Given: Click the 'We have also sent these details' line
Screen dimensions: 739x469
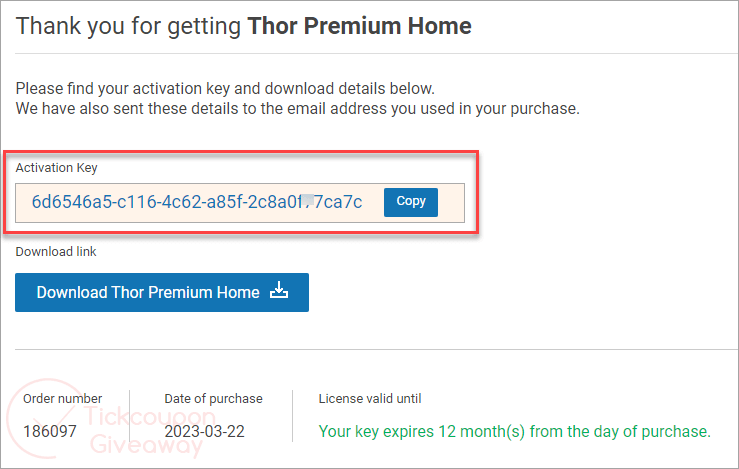Looking at the screenshot, I should (297, 107).
